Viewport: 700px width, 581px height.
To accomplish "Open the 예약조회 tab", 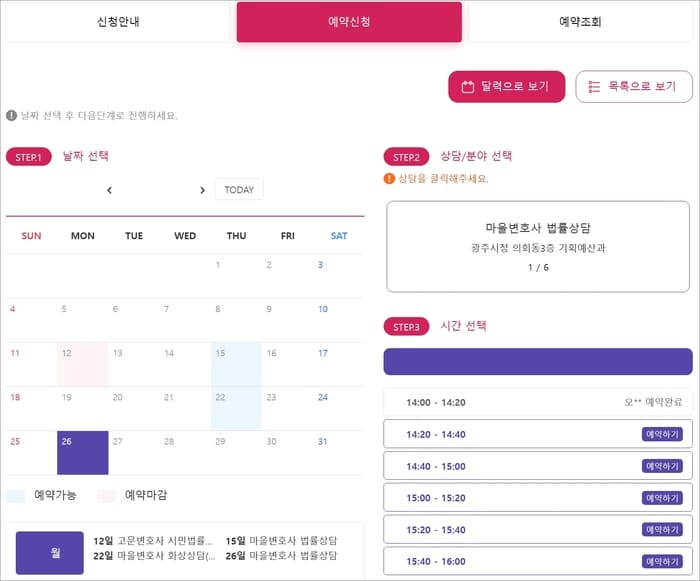I will pos(580,22).
